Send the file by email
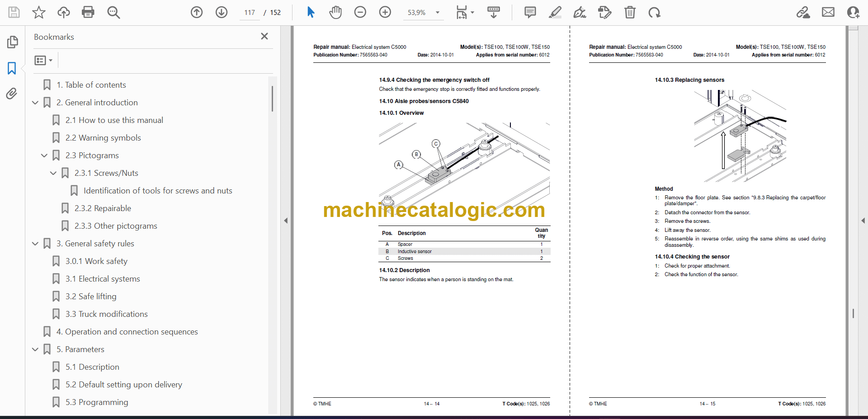This screenshot has width=868, height=419. 828,12
